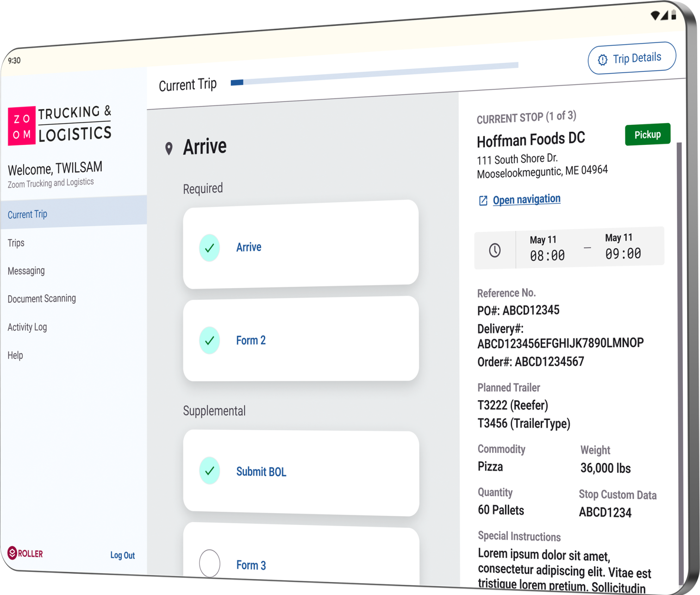The height and width of the screenshot is (595, 700).
Task: Open the Activity Log page
Action: tap(27, 327)
